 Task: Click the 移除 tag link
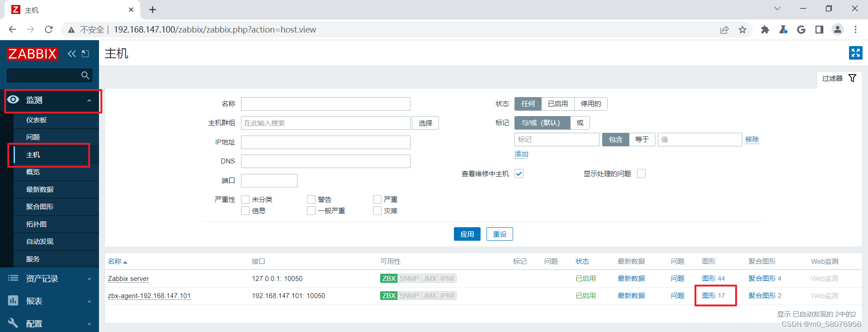[752, 140]
